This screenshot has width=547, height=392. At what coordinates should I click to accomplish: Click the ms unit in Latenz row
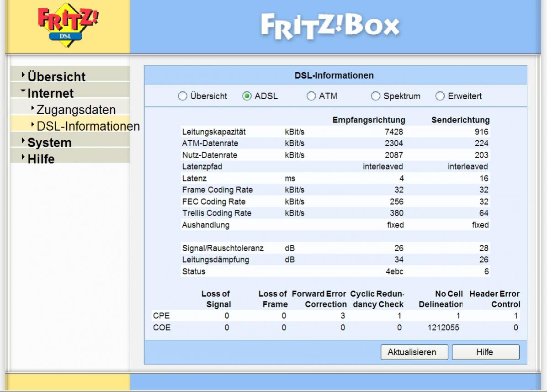pos(290,179)
